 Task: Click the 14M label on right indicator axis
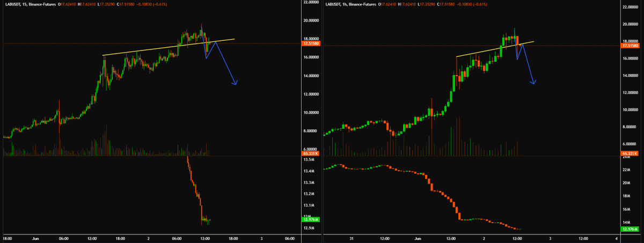[x=626, y=222]
